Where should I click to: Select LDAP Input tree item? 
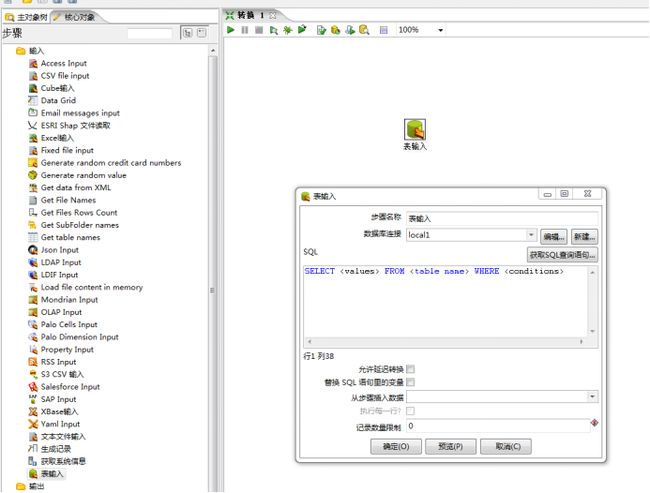coord(61,262)
